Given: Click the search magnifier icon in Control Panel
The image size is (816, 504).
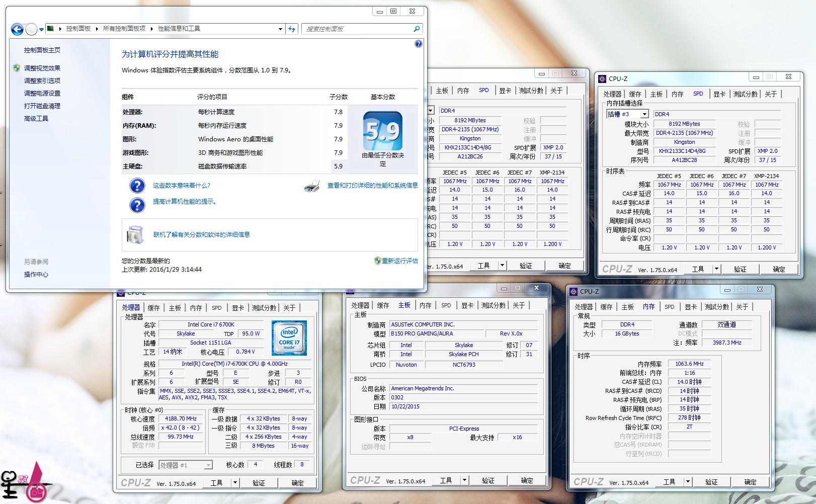Looking at the screenshot, I should [x=417, y=29].
